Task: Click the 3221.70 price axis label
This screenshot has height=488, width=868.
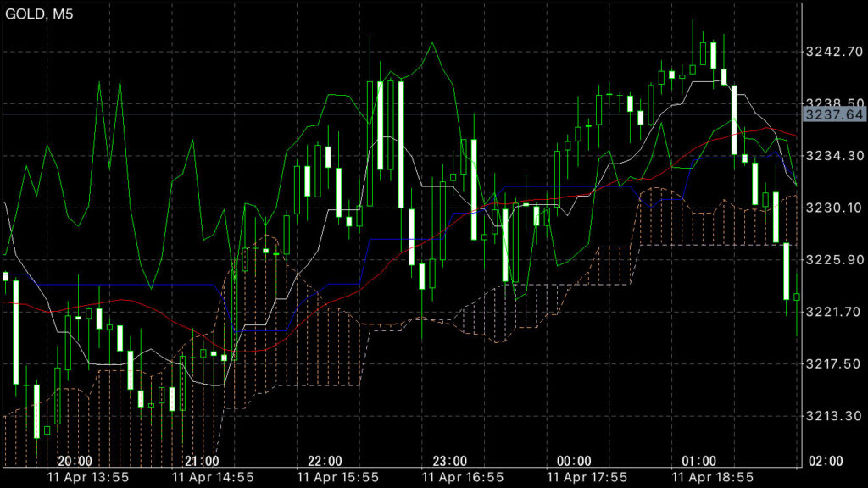Action: 834,312
